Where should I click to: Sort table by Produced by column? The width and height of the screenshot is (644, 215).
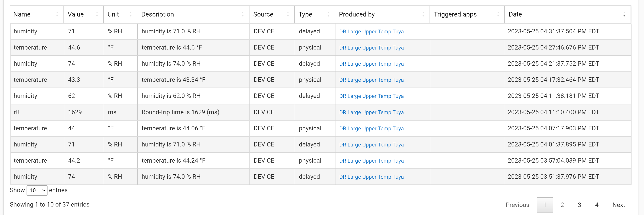(x=382, y=14)
